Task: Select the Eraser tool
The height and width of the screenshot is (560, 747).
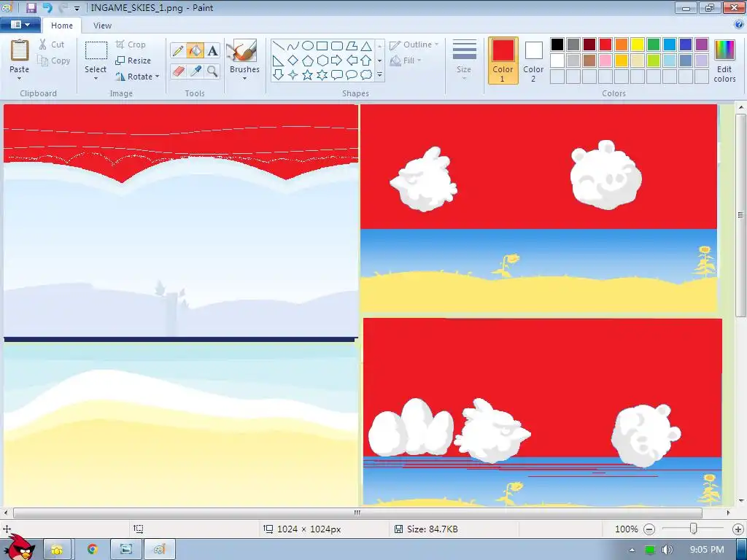Action: pos(178,71)
